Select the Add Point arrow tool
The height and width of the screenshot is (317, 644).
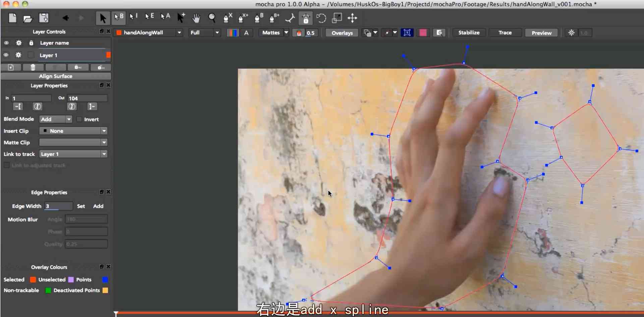(181, 18)
